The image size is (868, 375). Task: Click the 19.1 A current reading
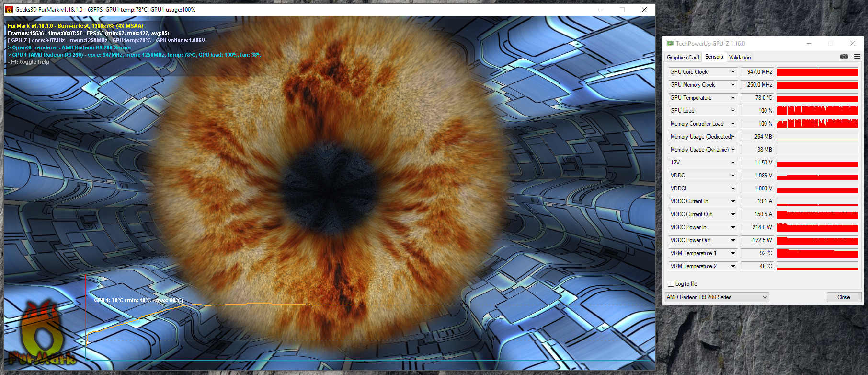[x=757, y=201]
